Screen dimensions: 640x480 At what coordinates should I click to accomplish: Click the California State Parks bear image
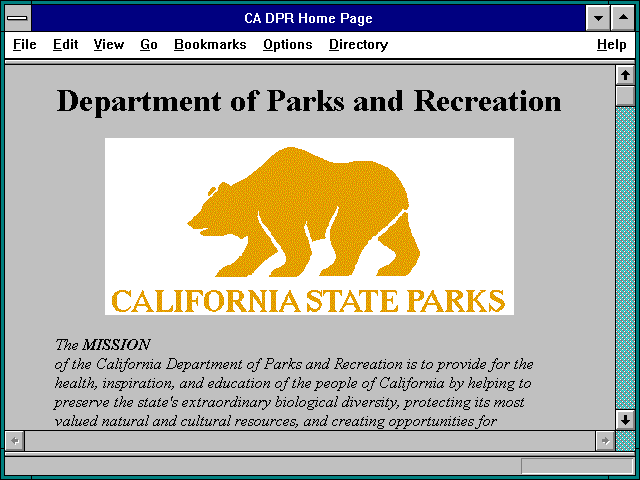309,227
